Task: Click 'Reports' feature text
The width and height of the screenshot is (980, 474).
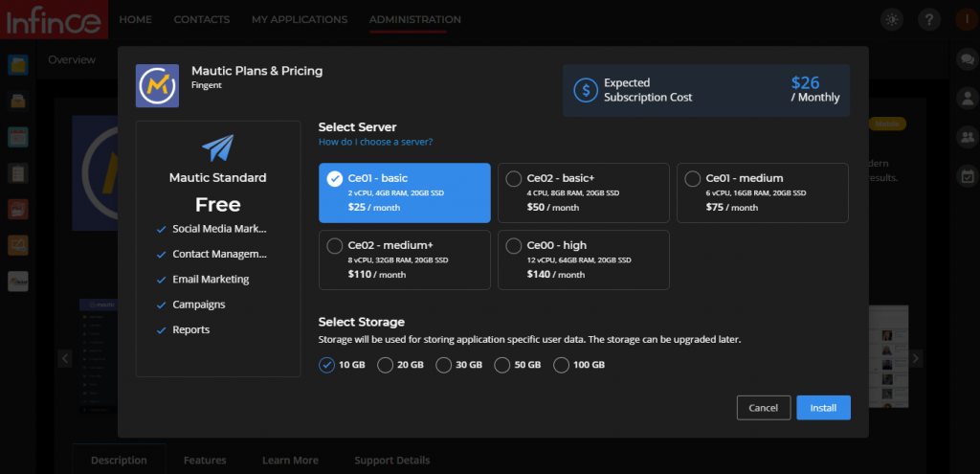Action: click(x=191, y=329)
